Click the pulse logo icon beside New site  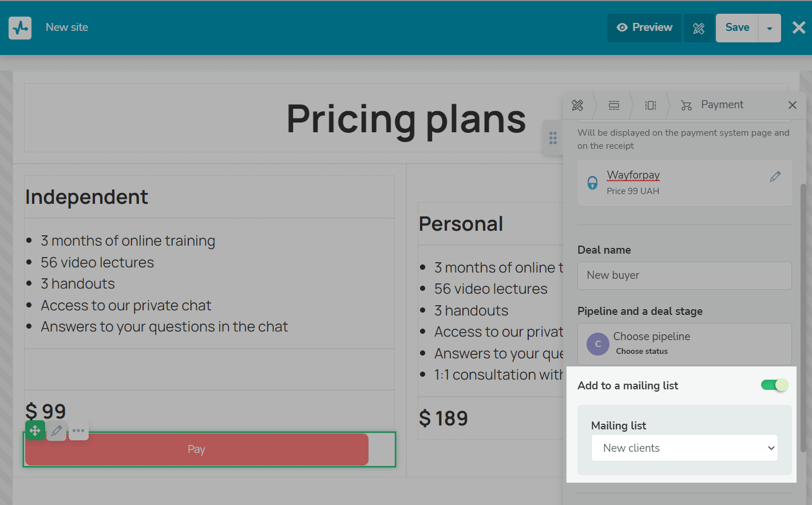click(x=20, y=27)
